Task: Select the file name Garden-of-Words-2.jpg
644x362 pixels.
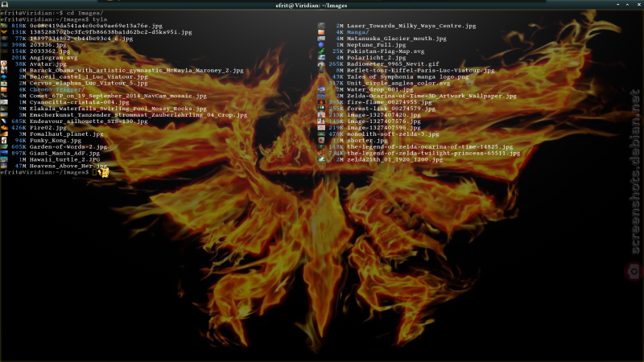Action: 68,146
